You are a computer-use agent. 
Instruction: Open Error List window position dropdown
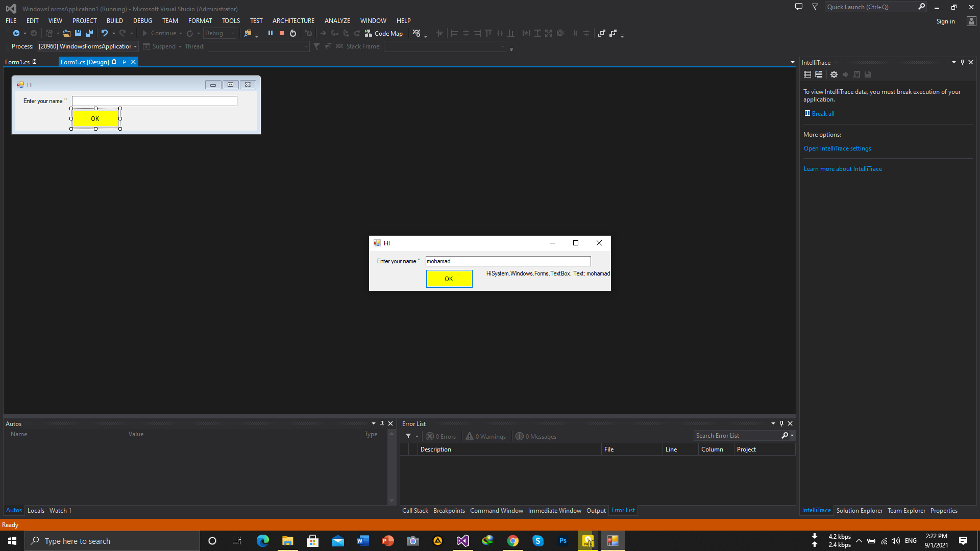click(773, 423)
